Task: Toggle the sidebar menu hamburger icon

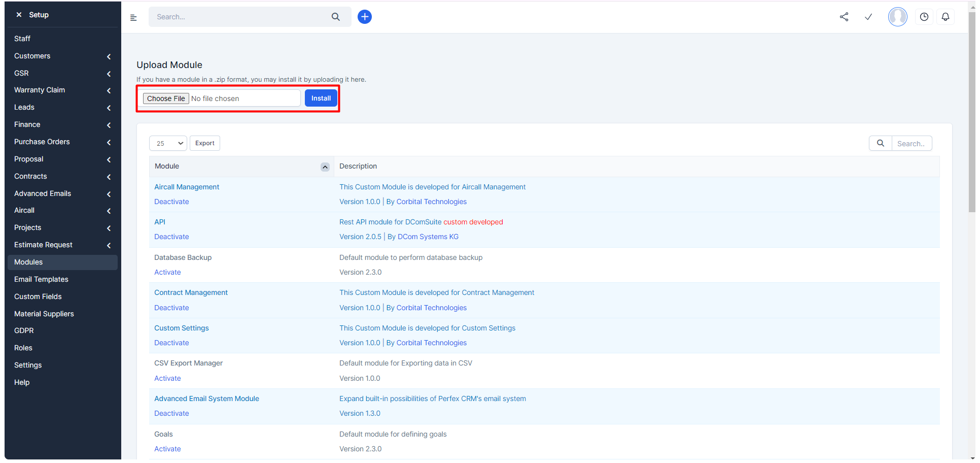Action: click(133, 18)
